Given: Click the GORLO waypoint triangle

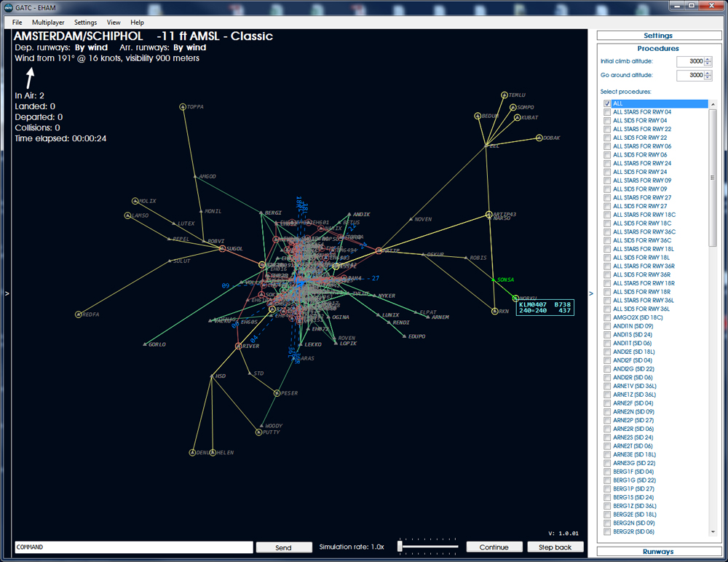Looking at the screenshot, I should pos(145,344).
